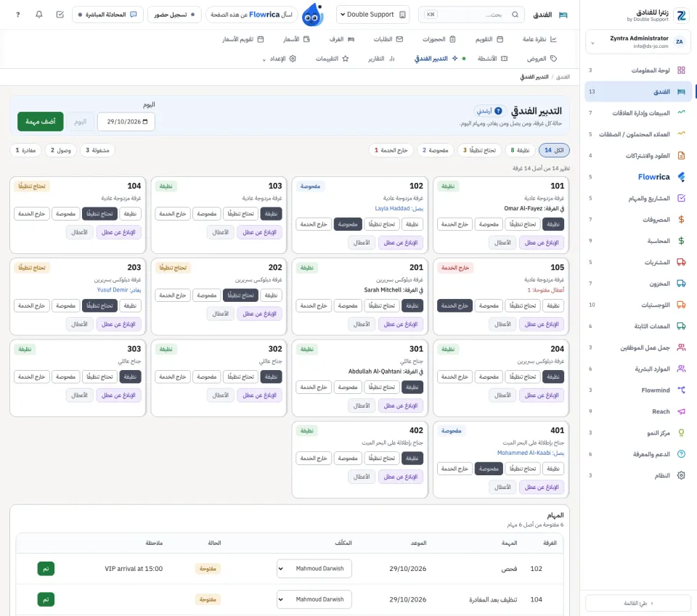
Task: Click the search box in the header
Action: click(x=471, y=15)
